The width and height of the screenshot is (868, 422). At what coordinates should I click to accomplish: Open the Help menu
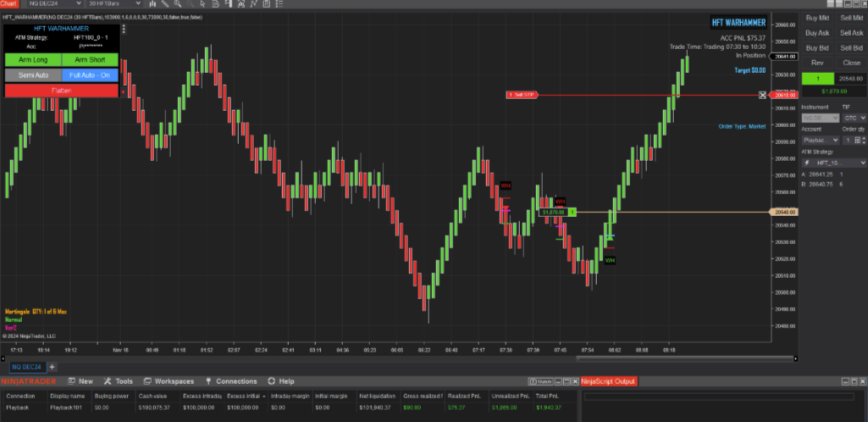[280, 381]
